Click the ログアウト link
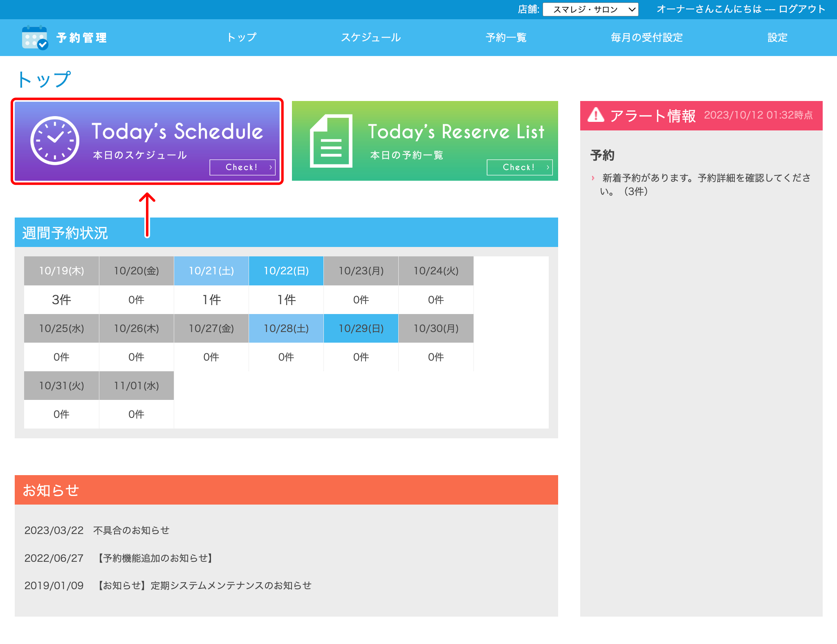Image resolution: width=837 pixels, height=644 pixels. pyautogui.click(x=802, y=9)
